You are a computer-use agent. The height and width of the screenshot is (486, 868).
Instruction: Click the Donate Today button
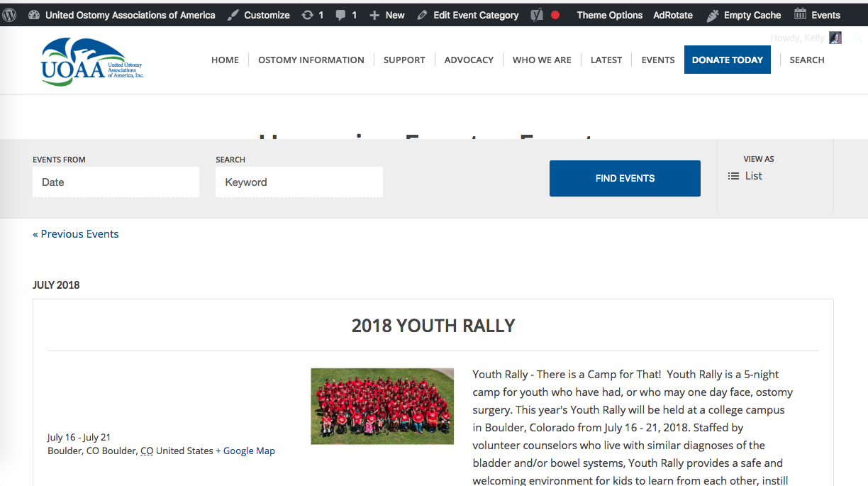coord(727,60)
